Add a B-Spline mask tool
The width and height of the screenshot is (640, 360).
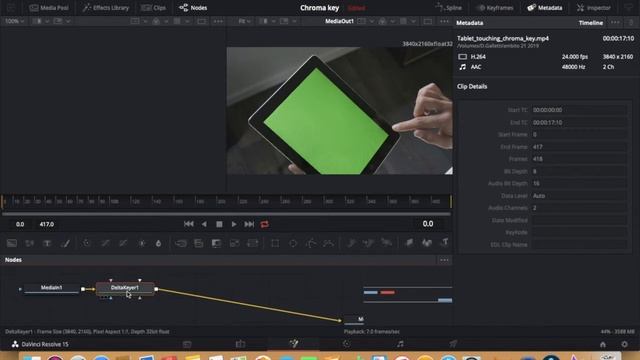tap(329, 243)
